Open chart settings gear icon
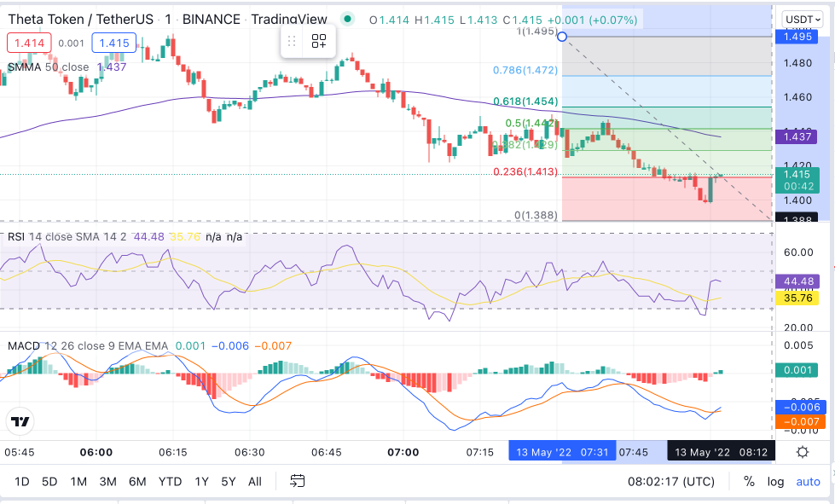The height and width of the screenshot is (504, 835). [x=803, y=452]
